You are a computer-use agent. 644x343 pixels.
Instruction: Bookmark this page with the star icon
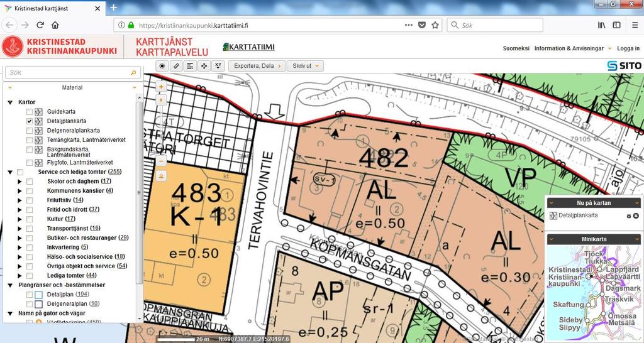click(435, 25)
